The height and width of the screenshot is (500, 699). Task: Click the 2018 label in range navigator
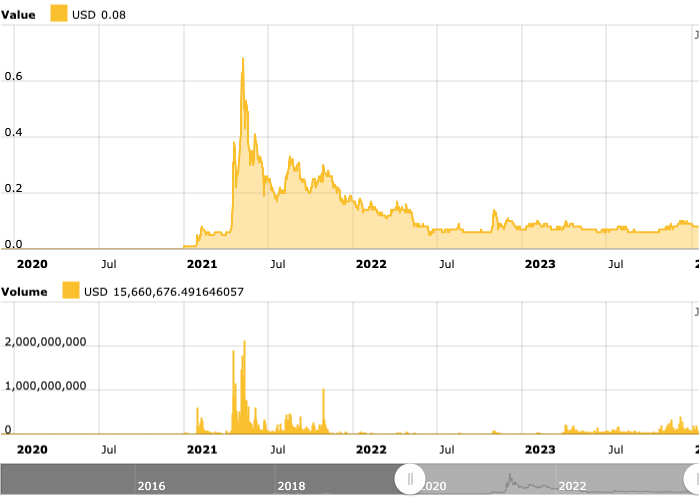click(291, 486)
